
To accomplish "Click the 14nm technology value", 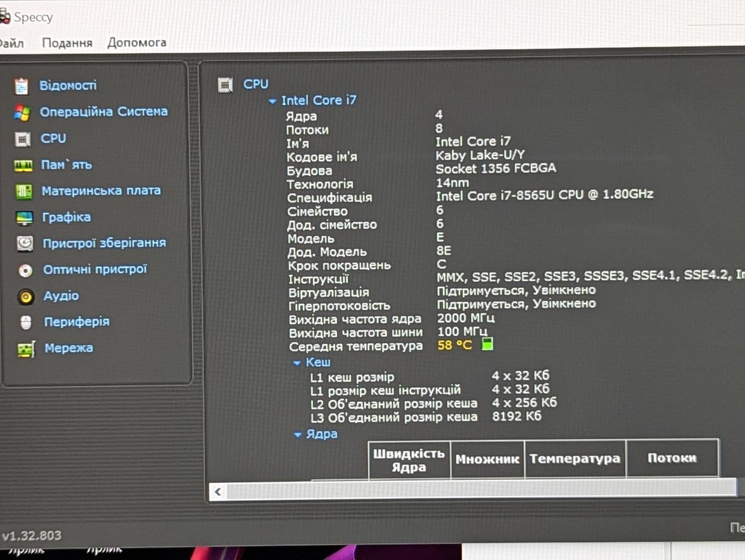I will [x=452, y=182].
